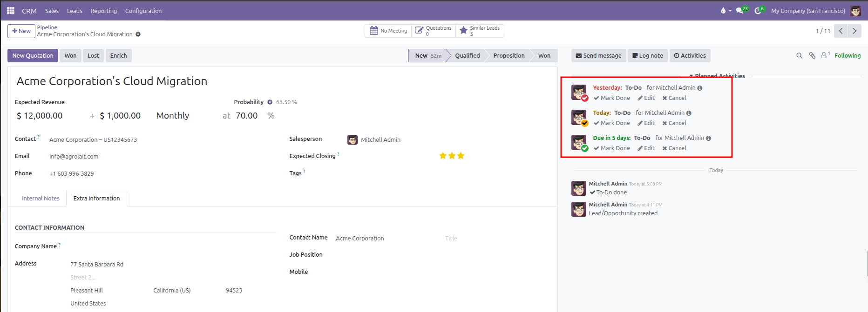Mark the opportunity as Lost

tap(93, 55)
